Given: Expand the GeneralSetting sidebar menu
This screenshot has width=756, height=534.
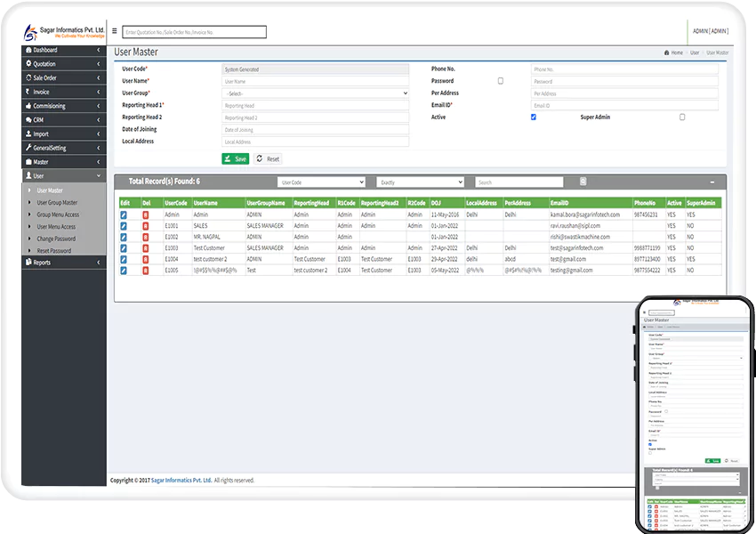Looking at the screenshot, I should click(64, 148).
